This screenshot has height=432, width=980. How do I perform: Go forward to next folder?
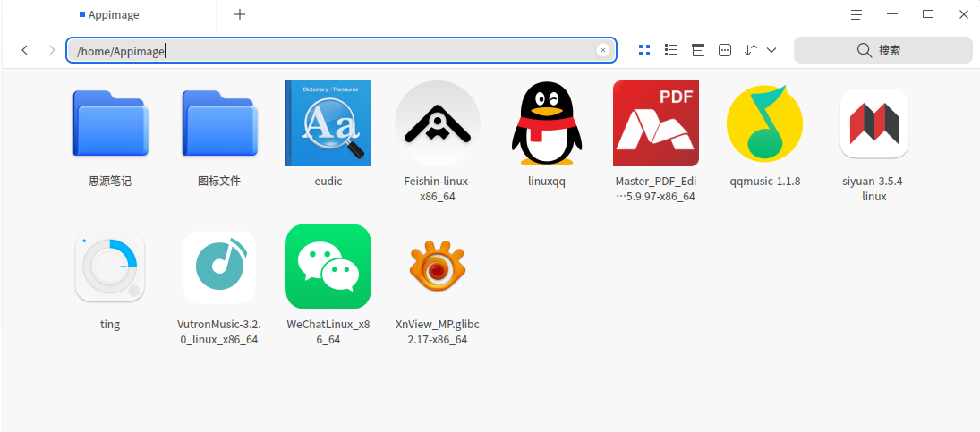pos(52,51)
